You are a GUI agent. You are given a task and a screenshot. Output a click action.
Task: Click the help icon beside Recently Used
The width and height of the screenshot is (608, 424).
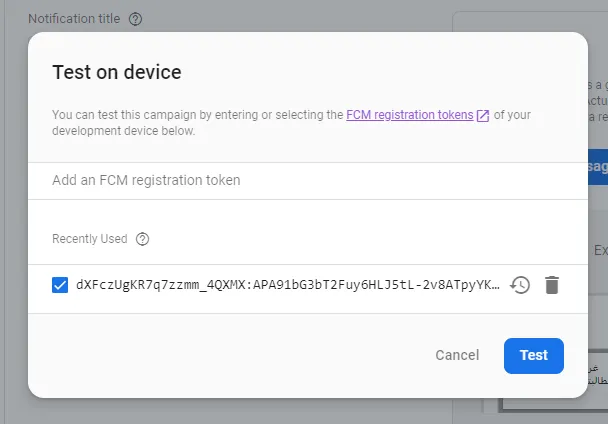(142, 239)
